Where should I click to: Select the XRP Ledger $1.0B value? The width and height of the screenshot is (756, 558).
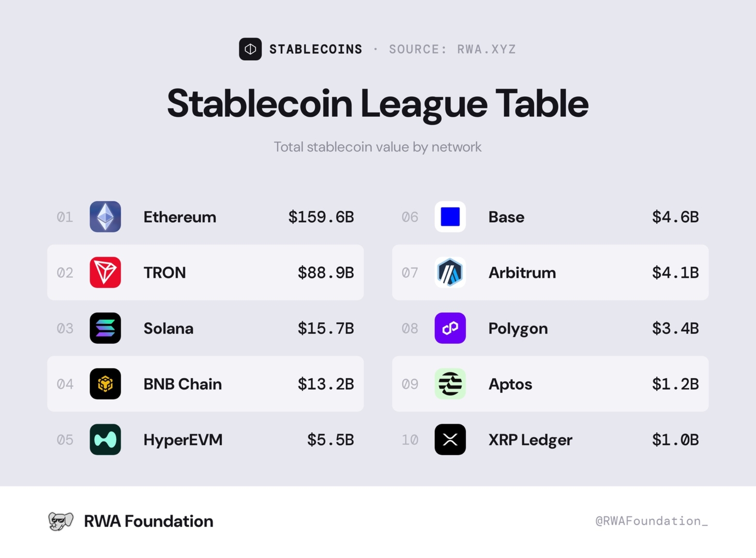[675, 440]
